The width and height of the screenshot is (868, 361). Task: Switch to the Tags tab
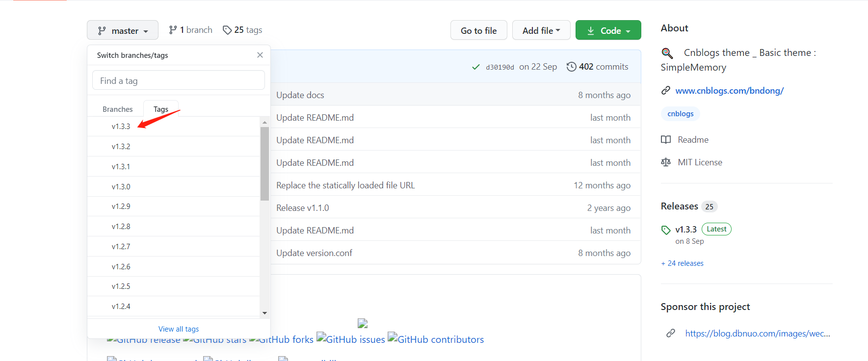point(161,109)
